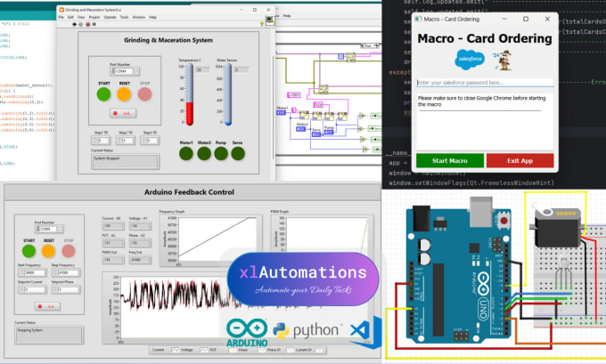Viewport: 606px width, 364px height.
Task: Click Pump indicator LED
Action: coord(221,154)
